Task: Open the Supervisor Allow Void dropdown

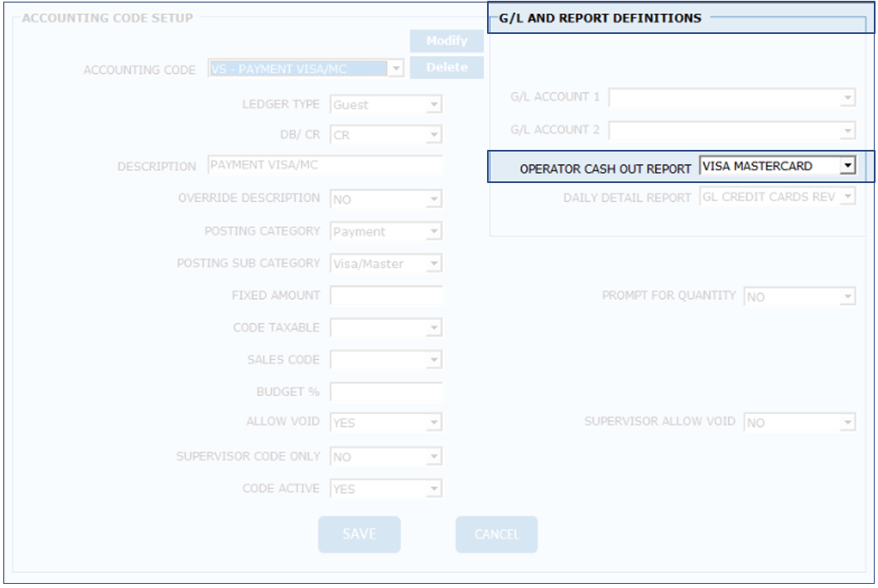Action: [x=847, y=423]
